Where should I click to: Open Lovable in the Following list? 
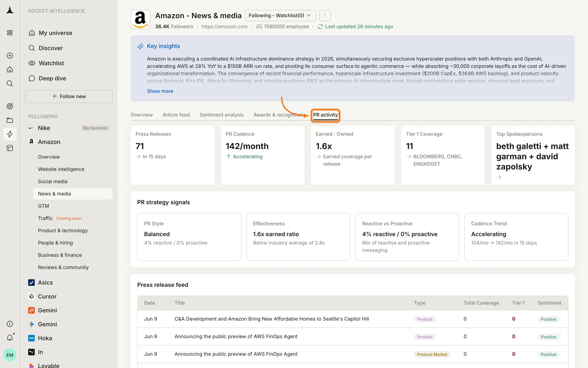(49, 365)
